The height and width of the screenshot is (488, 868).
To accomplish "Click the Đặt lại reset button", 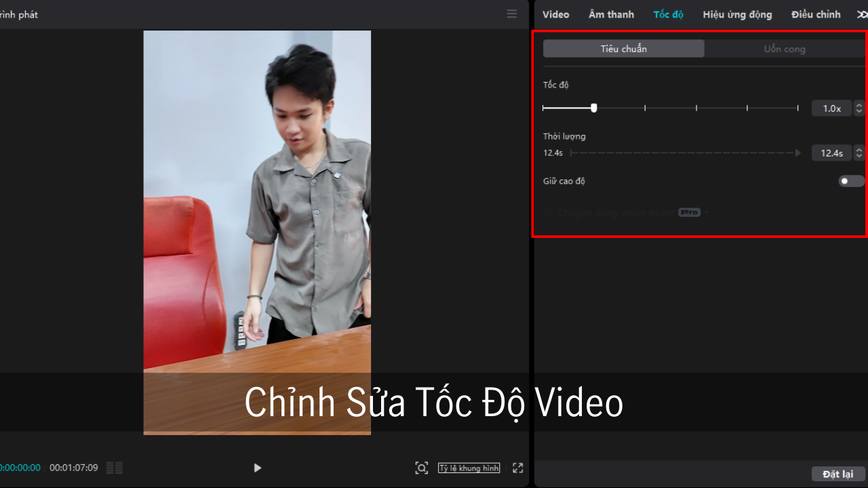I will pyautogui.click(x=837, y=474).
